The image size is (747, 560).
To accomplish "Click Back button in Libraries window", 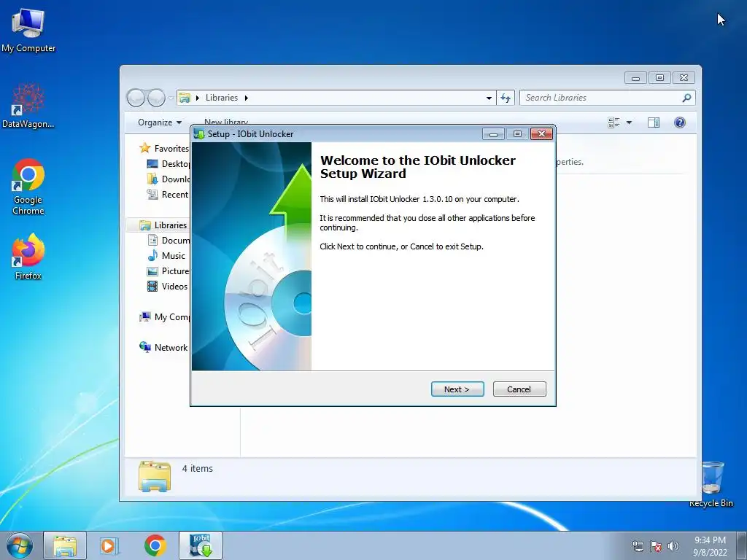I will point(136,98).
